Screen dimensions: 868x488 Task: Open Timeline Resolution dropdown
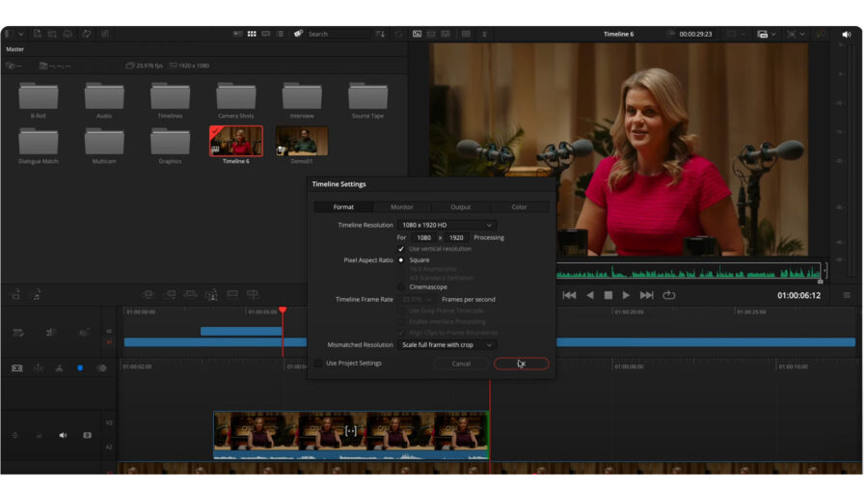pyautogui.click(x=447, y=225)
